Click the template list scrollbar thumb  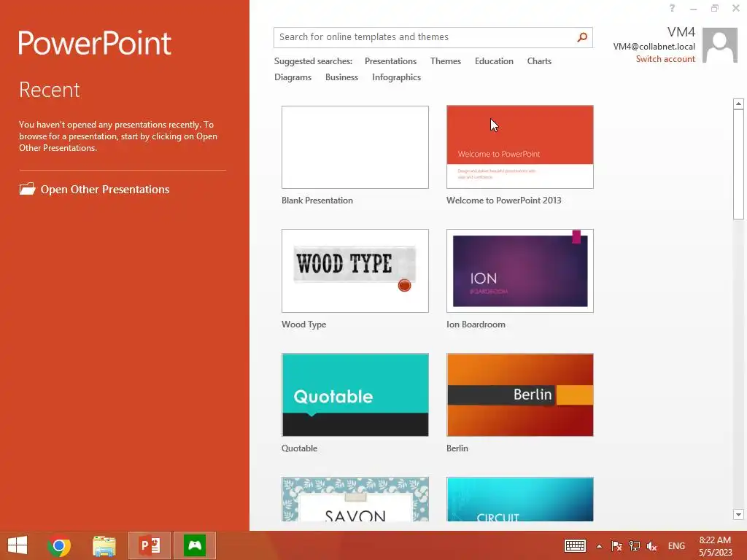pyautogui.click(x=738, y=164)
